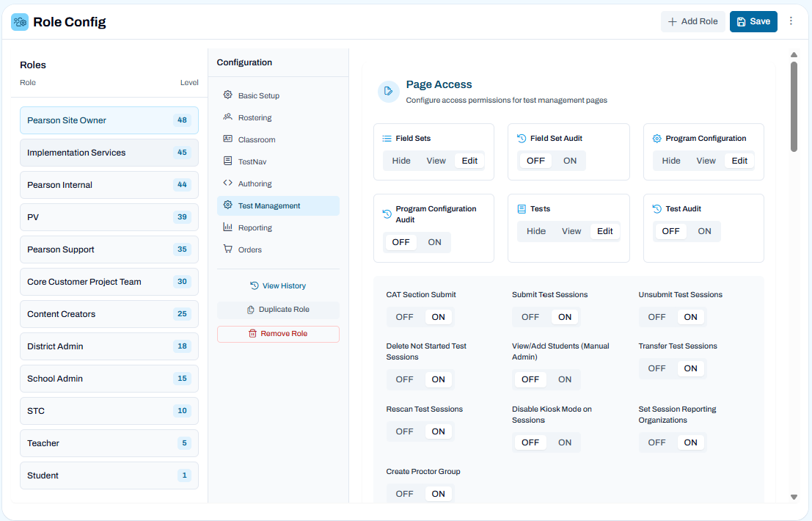Turn Delete Not Started Test Sessions OFF
Viewport: 812px width, 521px height.
coord(404,379)
